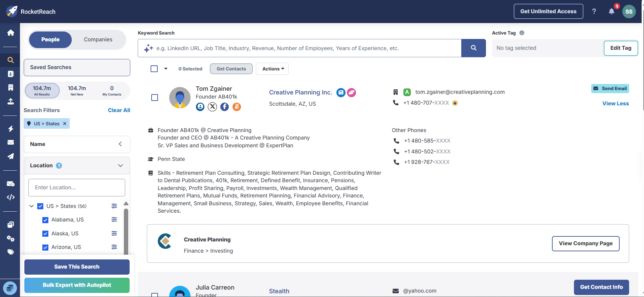
Task: Open the selection dropdown arrow beside checkbox
Action: 166,69
